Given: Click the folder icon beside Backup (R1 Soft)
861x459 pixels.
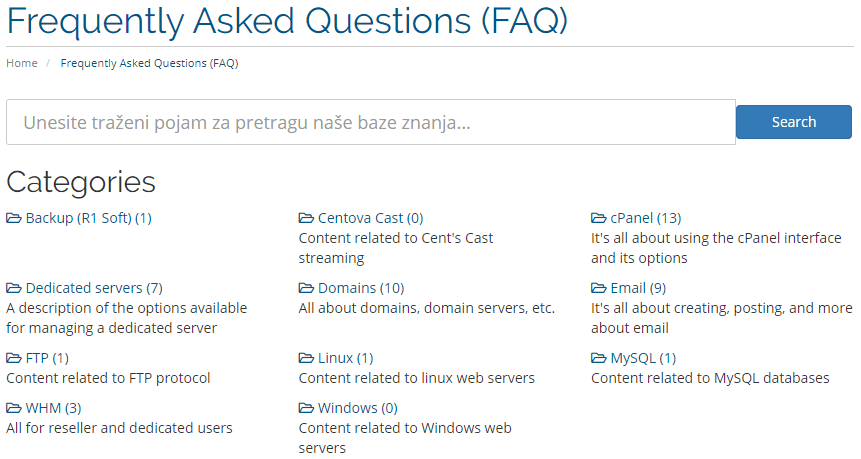Looking at the screenshot, I should click(x=14, y=219).
